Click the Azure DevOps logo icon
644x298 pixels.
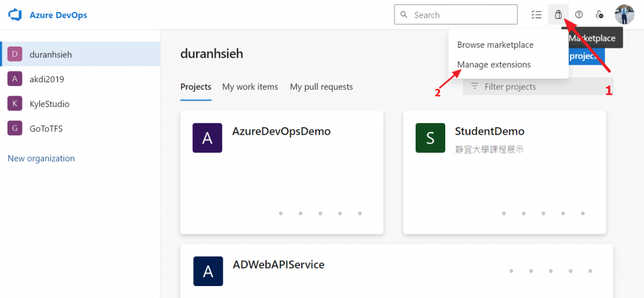click(15, 15)
